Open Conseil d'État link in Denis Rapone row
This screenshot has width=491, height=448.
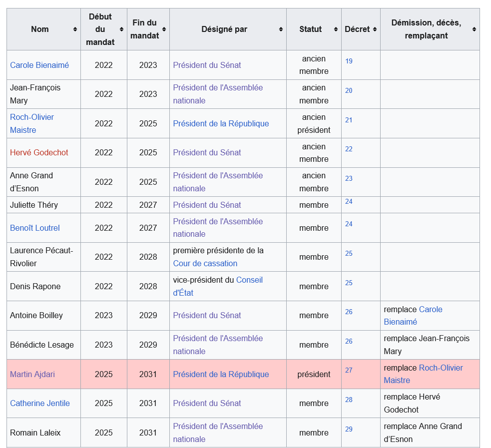tap(218, 287)
